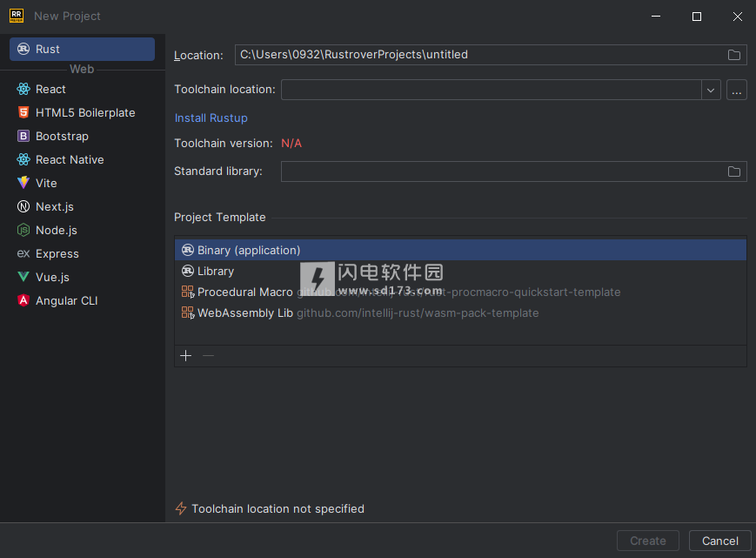Click the Toolchain location not specified warning
756x558 pixels.
pyautogui.click(x=270, y=508)
